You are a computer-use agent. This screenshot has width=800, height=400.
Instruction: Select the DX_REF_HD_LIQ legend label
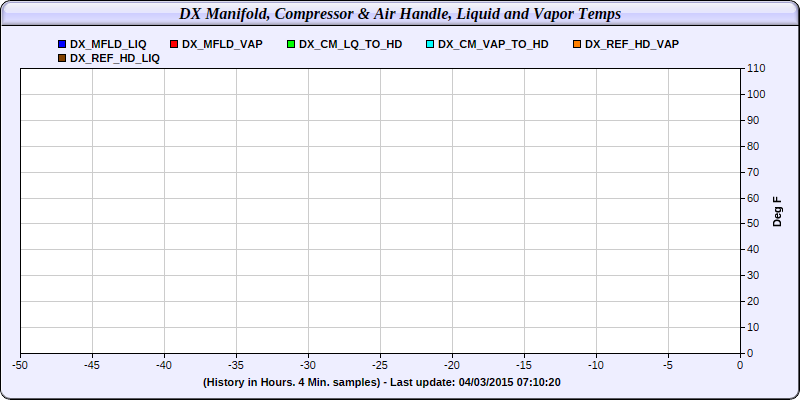click(115, 59)
